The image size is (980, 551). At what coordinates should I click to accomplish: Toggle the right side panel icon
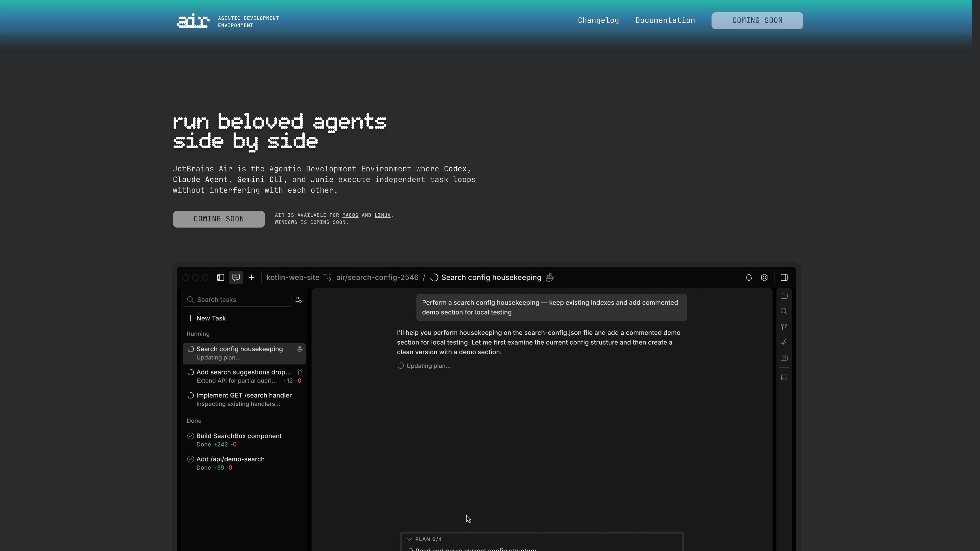tap(784, 278)
